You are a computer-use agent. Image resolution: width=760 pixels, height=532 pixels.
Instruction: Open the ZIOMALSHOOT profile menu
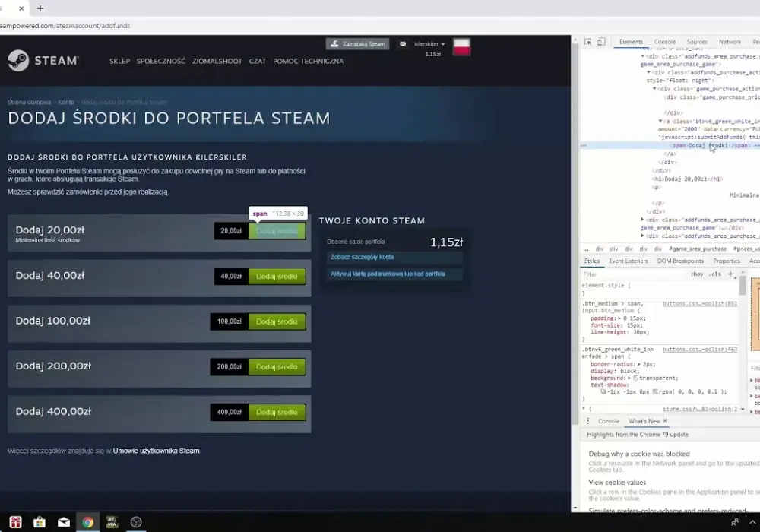pyautogui.click(x=217, y=61)
